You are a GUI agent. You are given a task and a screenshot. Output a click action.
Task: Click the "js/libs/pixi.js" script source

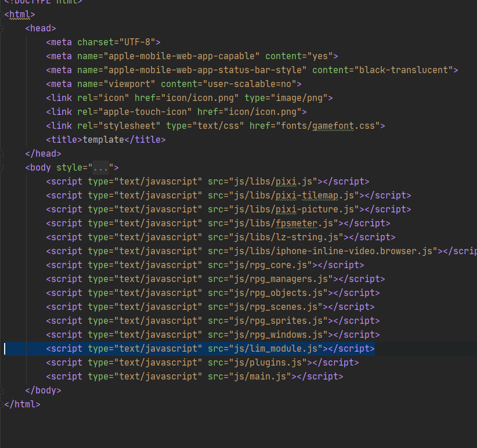[x=273, y=182]
